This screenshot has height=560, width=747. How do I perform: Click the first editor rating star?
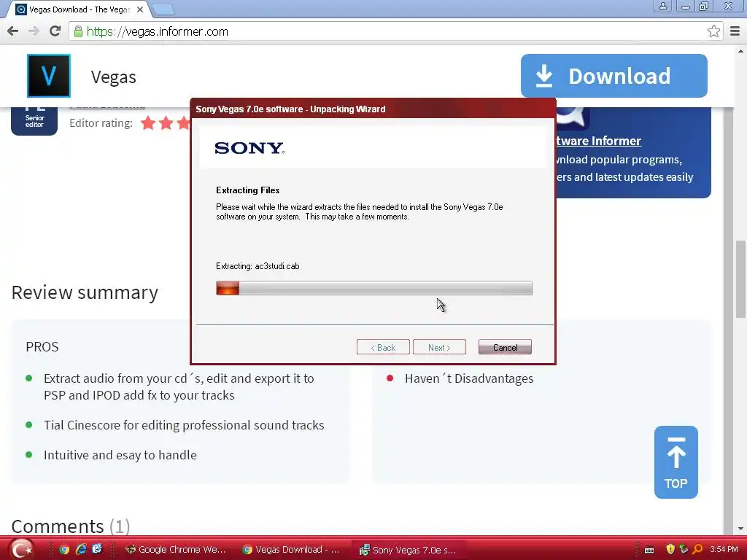[x=148, y=123]
